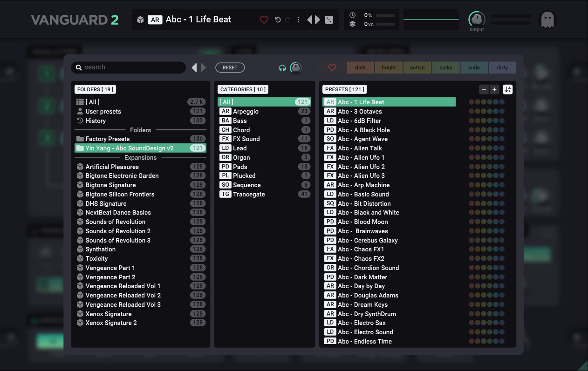
Task: Open the three-dot preset menu
Action: point(298,20)
